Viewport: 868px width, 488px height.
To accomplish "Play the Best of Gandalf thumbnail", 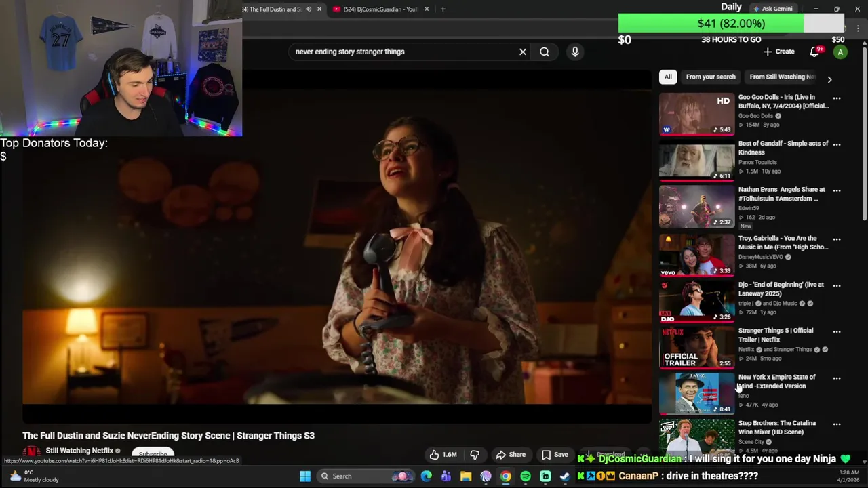I will (x=696, y=160).
